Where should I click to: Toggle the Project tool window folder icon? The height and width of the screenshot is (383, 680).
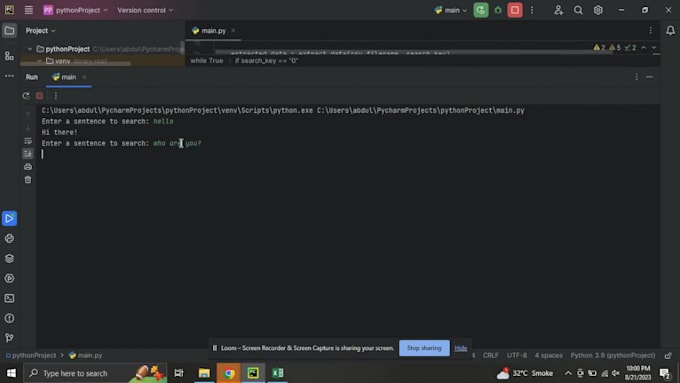[x=9, y=30]
